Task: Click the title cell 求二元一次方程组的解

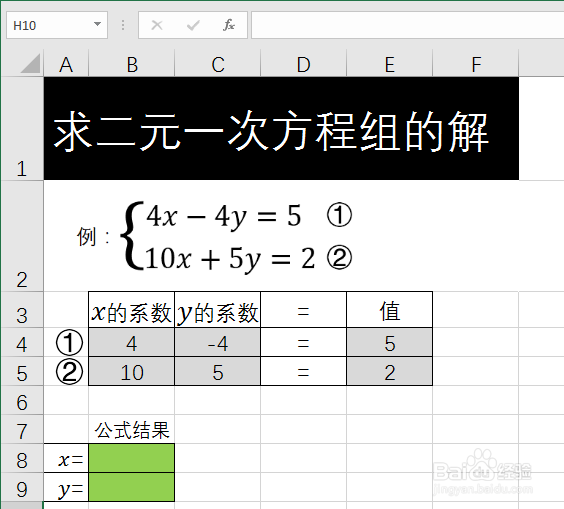Action: [281, 128]
